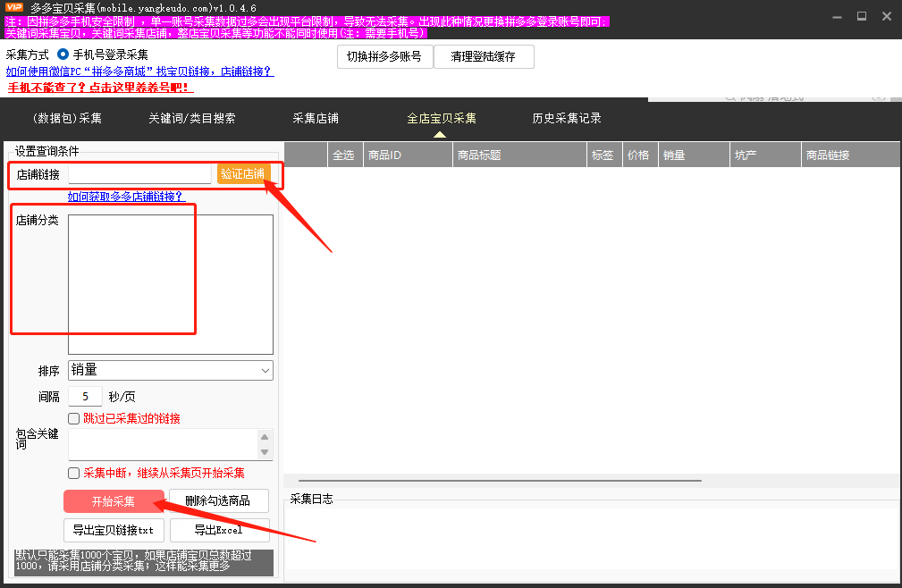Click 标签 column header

click(x=604, y=155)
